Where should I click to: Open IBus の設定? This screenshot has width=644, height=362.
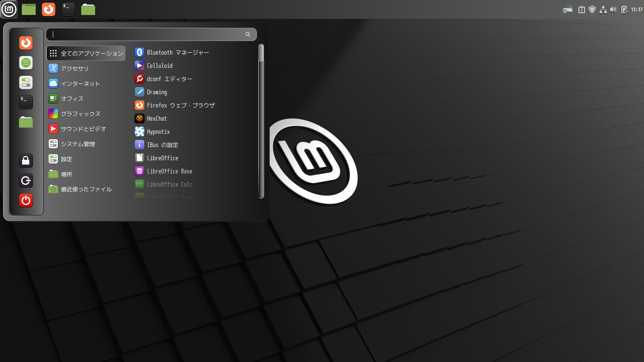[195, 145]
